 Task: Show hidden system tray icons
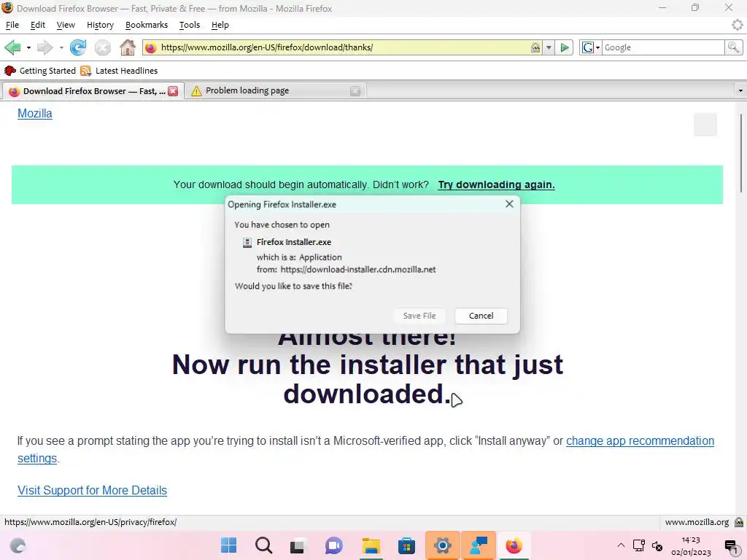pyautogui.click(x=621, y=545)
